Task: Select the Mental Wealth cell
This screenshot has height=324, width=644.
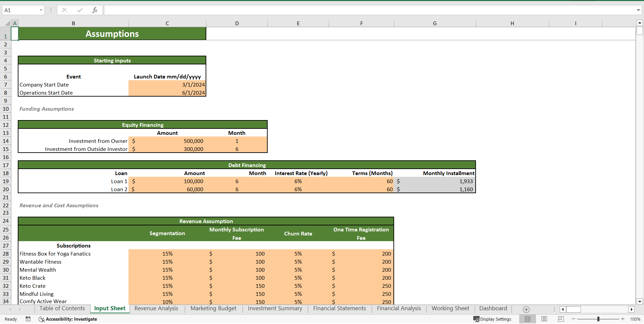Action: tap(73, 270)
